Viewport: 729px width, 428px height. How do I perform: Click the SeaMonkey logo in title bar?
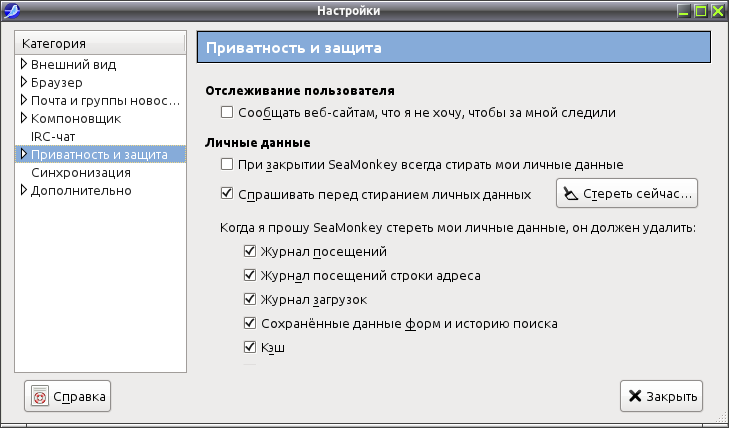coord(11,10)
